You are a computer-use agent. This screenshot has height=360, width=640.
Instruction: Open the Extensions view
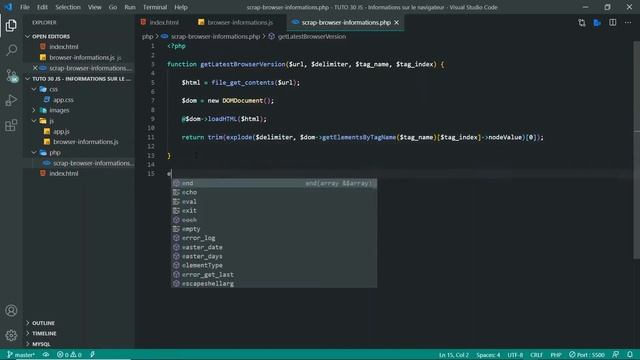coord(11,125)
